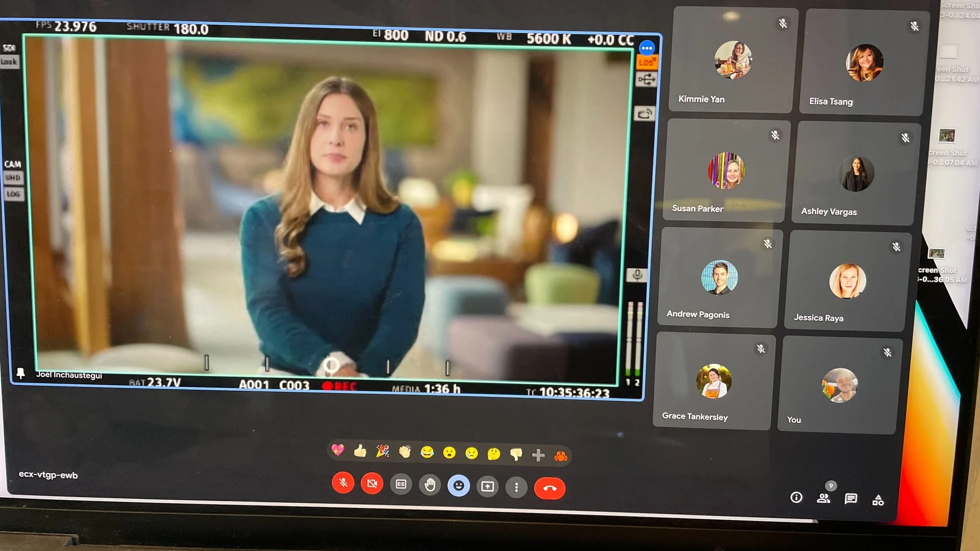Viewport: 980px width, 551px height.
Task: Open the activities panel
Action: pyautogui.click(x=878, y=500)
